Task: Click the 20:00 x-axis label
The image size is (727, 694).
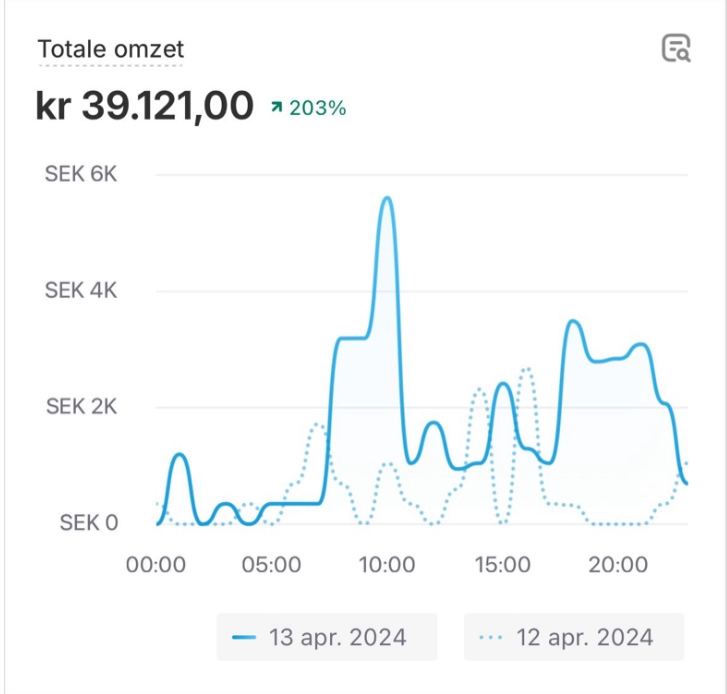Action: click(x=618, y=565)
